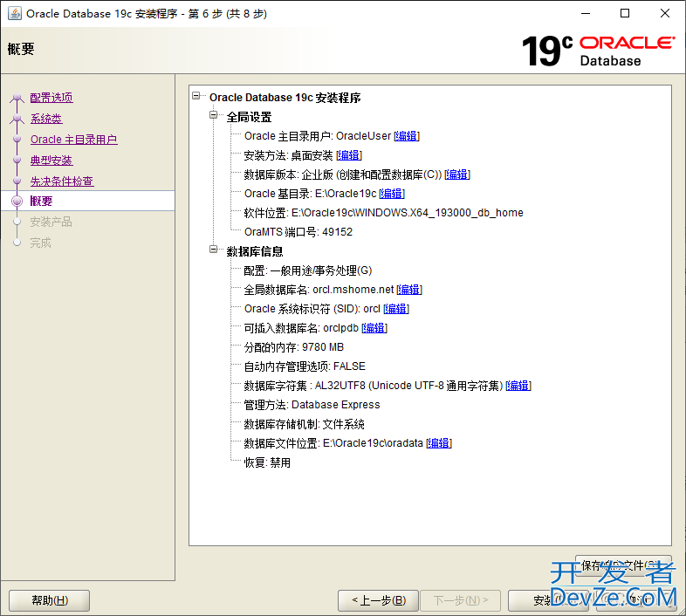Click the Java installer icon in title bar
The image size is (686, 616).
(15, 14)
